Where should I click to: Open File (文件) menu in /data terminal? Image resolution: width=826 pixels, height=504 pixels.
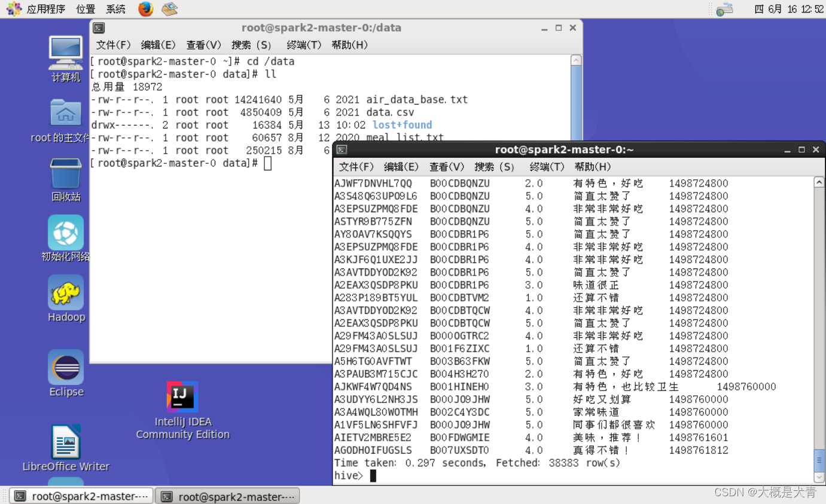tap(114, 45)
